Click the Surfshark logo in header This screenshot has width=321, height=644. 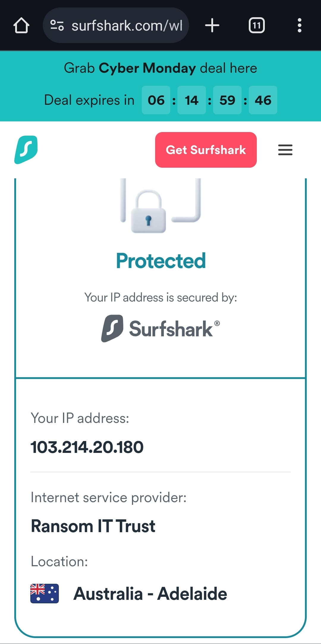pyautogui.click(x=26, y=150)
